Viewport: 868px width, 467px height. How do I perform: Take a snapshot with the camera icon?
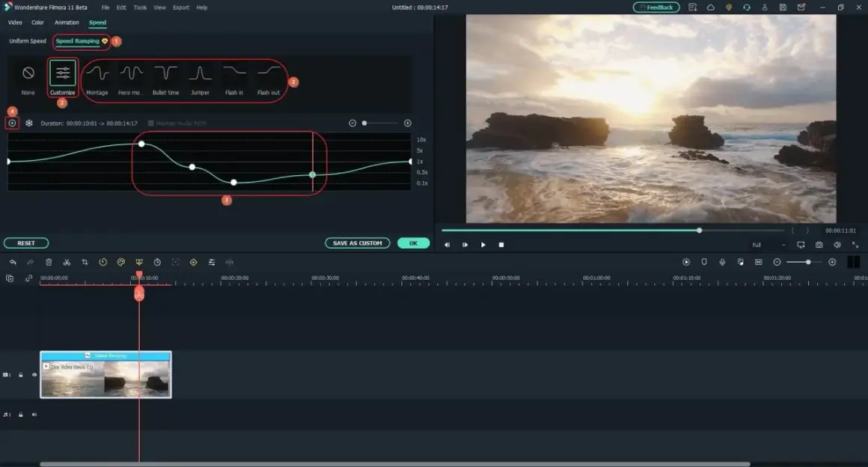(819, 244)
